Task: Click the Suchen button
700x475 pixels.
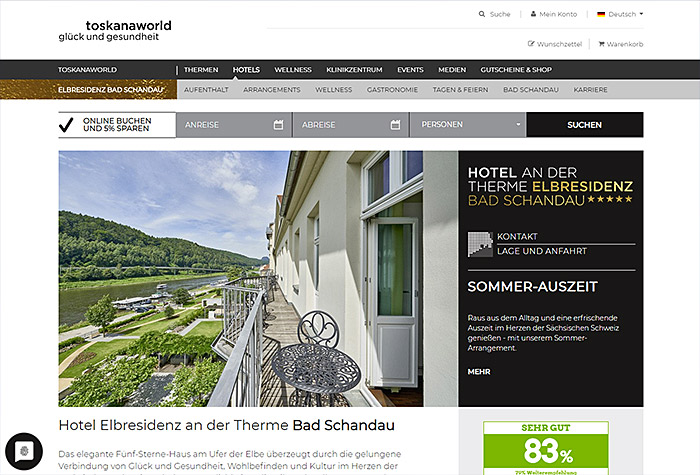Action: (585, 125)
